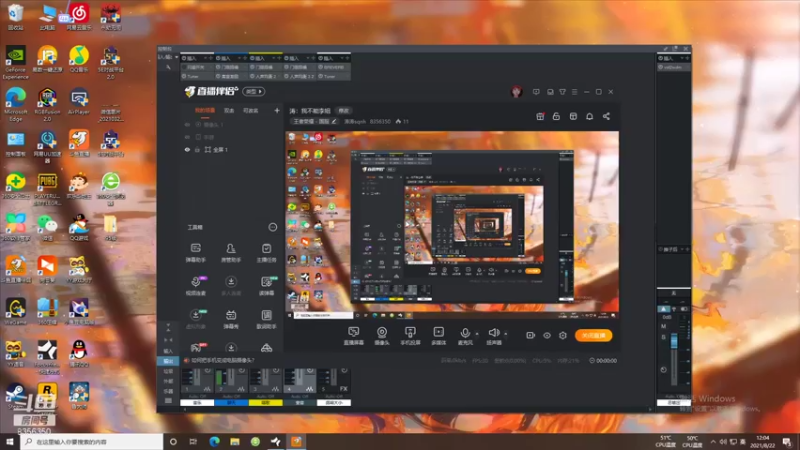Viewport: 800px width, 450px height.
Task: Open the 弹幕助手 tool in toolbox
Action: (195, 252)
